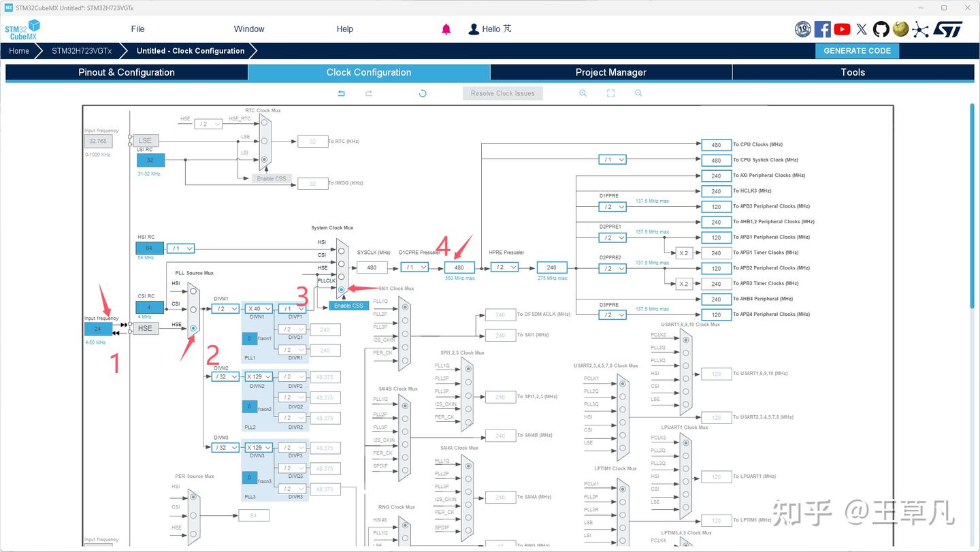Go to Home in the breadcrumb

19,51
